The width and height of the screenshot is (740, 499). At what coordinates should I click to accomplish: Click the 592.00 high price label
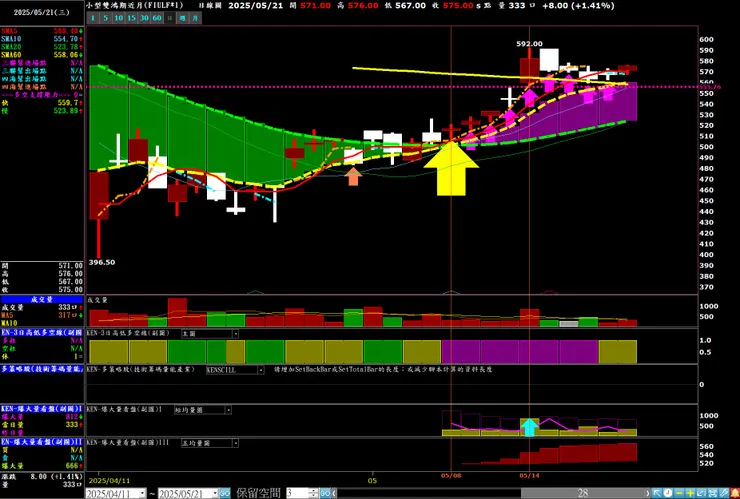pos(529,43)
